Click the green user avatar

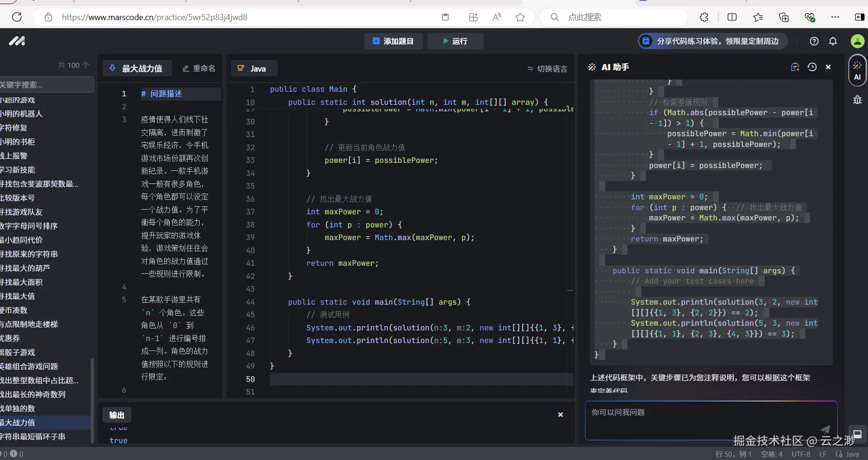pyautogui.click(x=857, y=41)
